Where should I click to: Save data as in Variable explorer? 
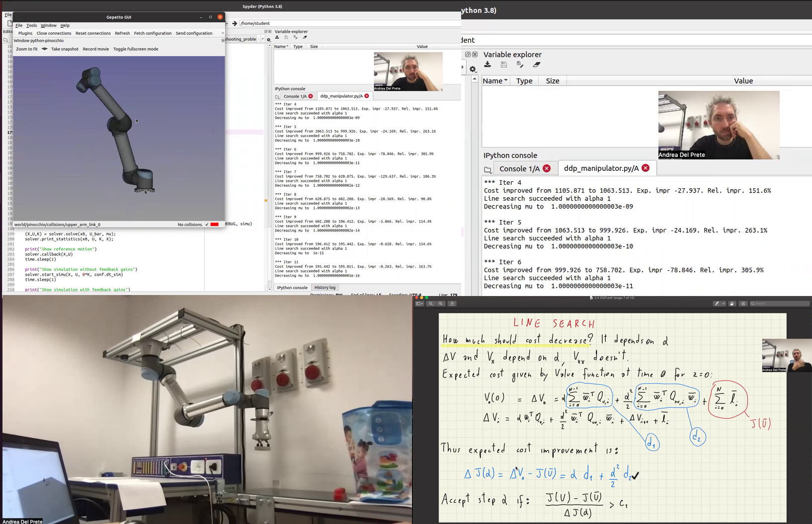point(520,65)
